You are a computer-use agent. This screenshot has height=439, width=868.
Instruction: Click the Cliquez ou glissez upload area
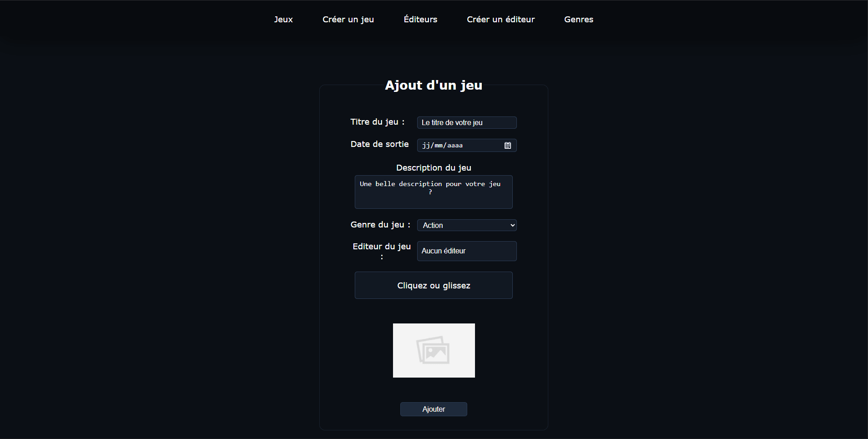click(x=434, y=285)
